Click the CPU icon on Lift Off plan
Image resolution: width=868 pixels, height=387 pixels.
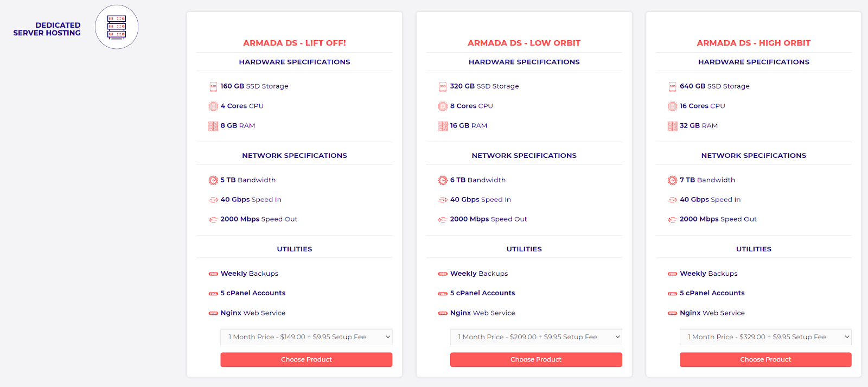point(212,106)
